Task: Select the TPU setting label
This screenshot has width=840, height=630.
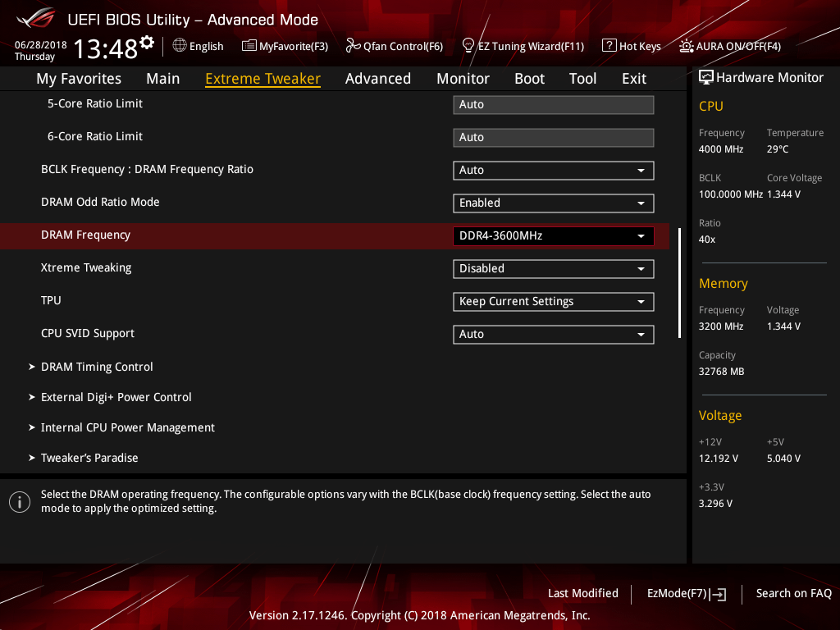Action: [x=51, y=300]
